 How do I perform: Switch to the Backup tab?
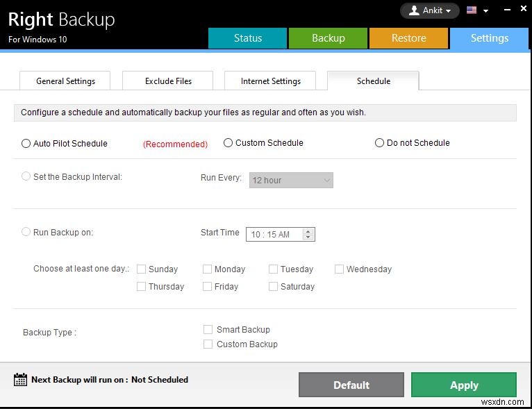pyautogui.click(x=328, y=38)
